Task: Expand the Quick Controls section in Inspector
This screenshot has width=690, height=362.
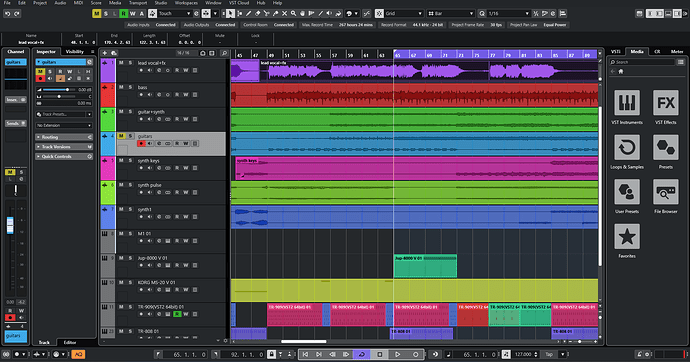Action: click(x=64, y=156)
